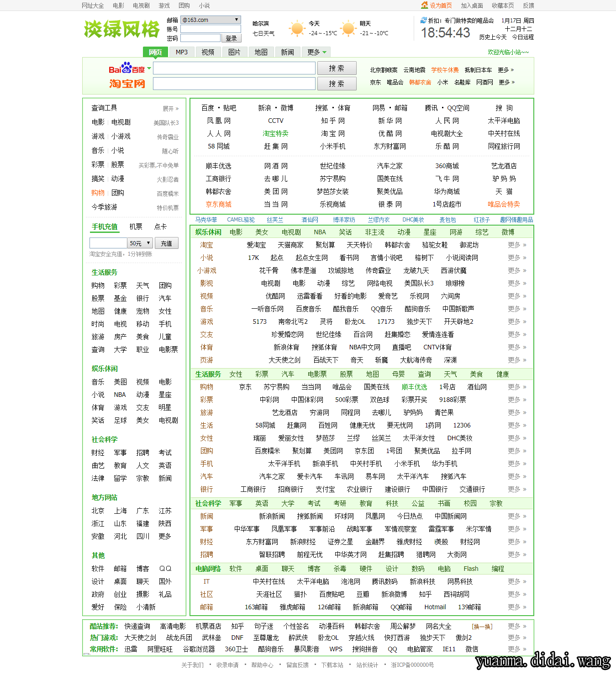
Task: Click the 收藏本页 top link
Action: [503, 5]
